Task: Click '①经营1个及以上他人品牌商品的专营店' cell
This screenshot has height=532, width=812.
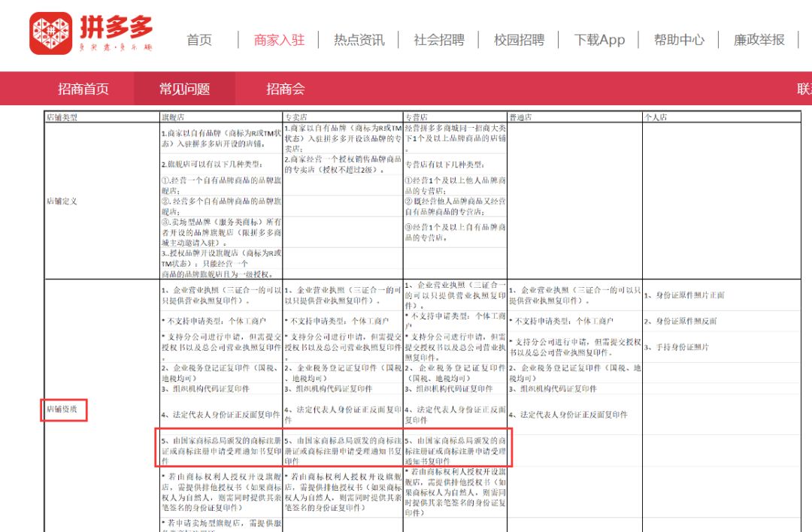Action: 456,186
